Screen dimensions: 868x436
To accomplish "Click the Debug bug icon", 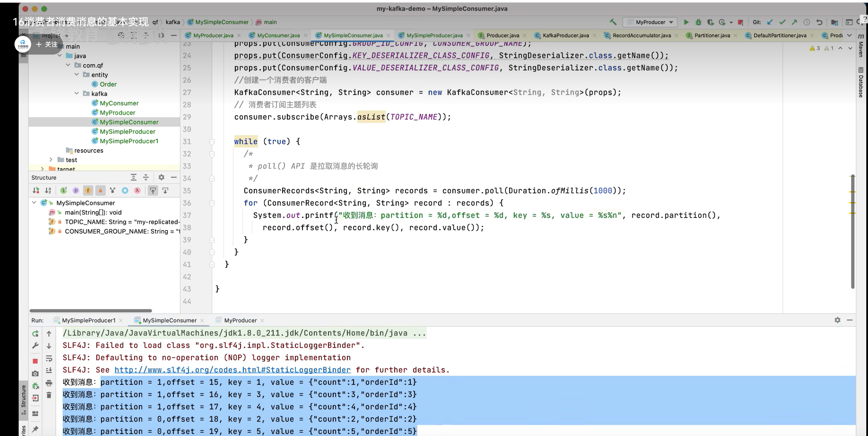I will tap(698, 22).
